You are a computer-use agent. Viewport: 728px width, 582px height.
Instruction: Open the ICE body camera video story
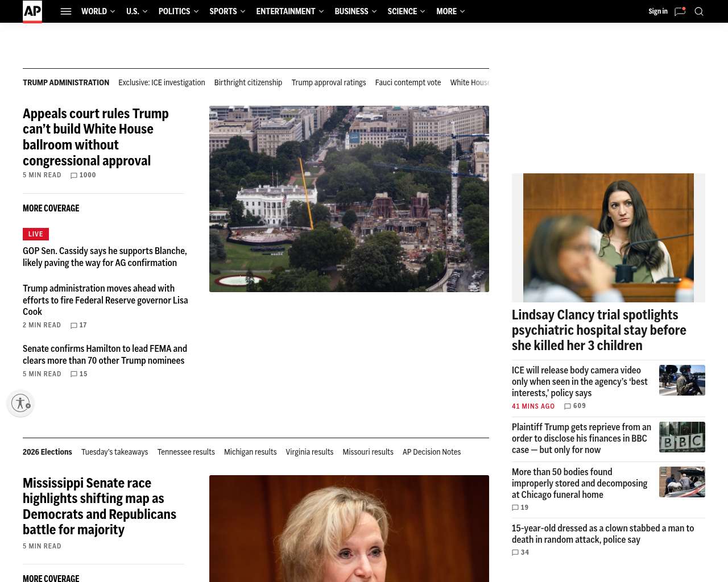(x=580, y=381)
